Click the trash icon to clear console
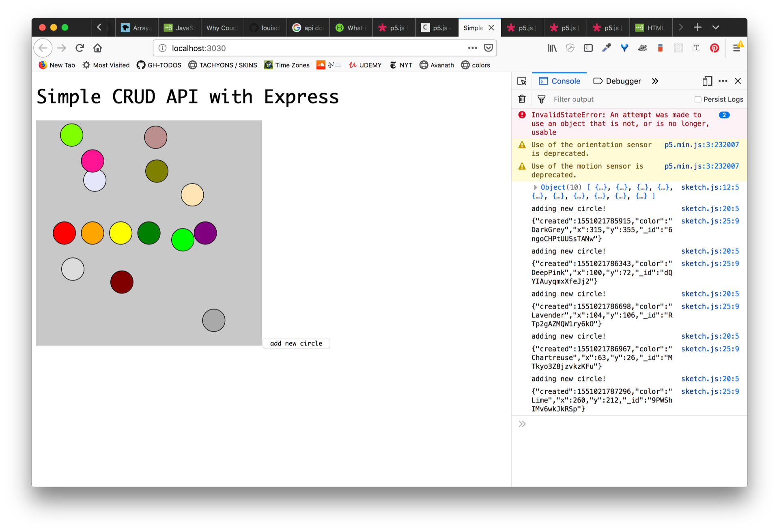 click(x=522, y=99)
